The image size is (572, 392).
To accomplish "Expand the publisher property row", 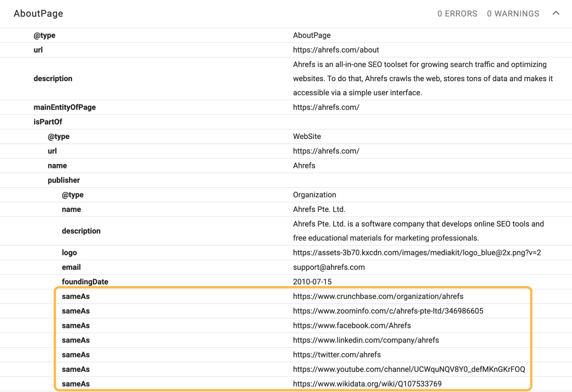I will (63, 180).
